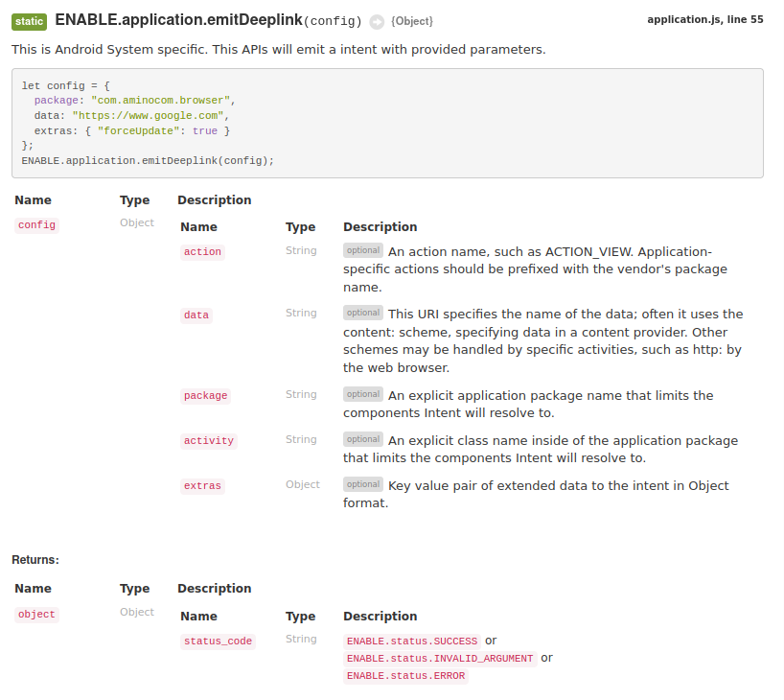Viewport: 784px width, 700px height.
Task: Click the Android System description sentence
Action: click(279, 50)
